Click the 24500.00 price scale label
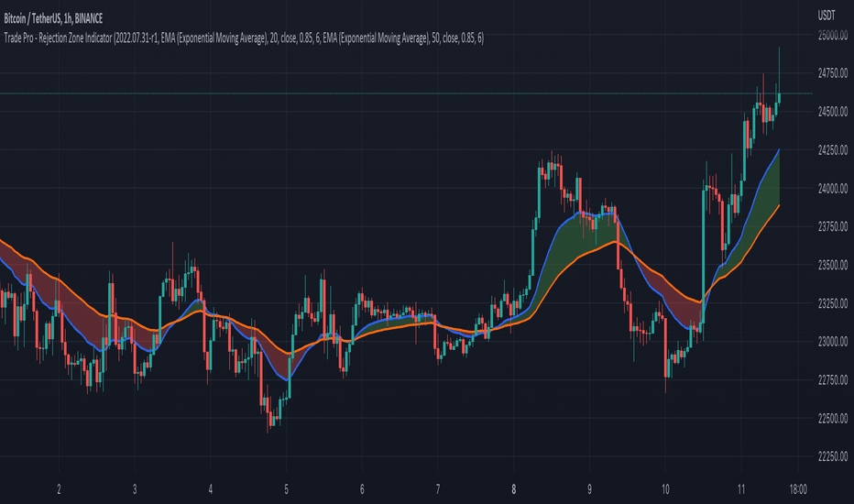This screenshot has height=504, width=854. click(832, 112)
